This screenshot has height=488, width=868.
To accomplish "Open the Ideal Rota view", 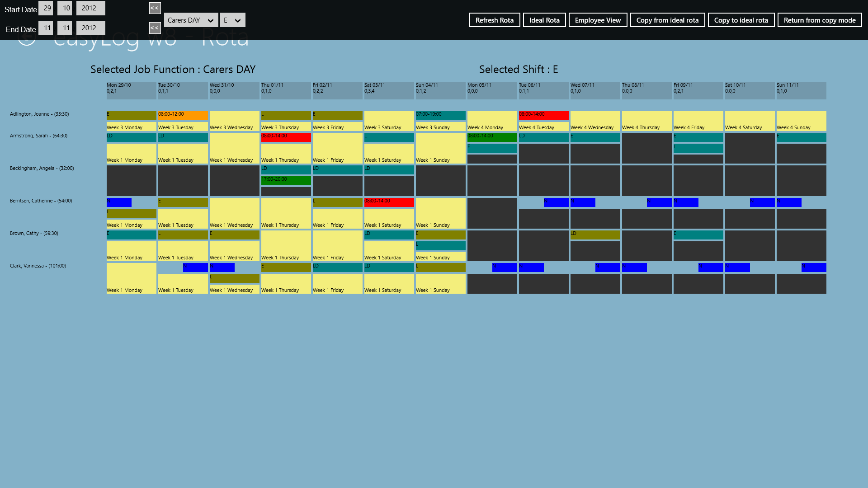I will click(x=544, y=20).
